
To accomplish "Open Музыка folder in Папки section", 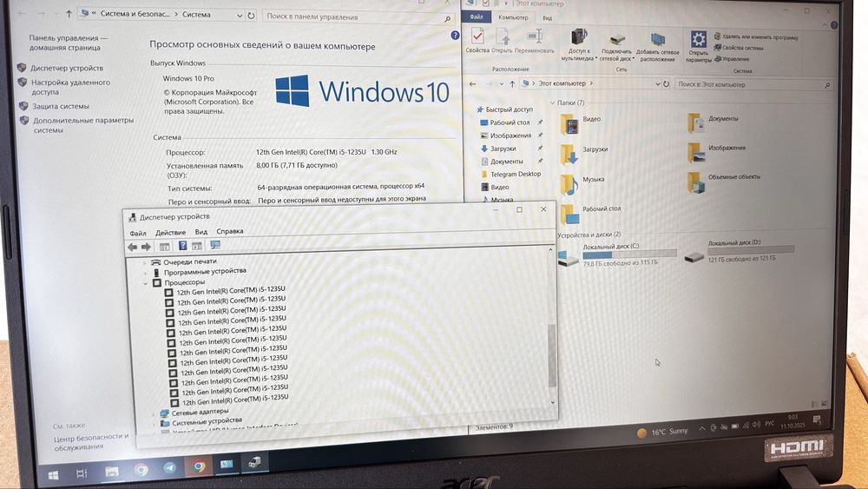I will [582, 184].
